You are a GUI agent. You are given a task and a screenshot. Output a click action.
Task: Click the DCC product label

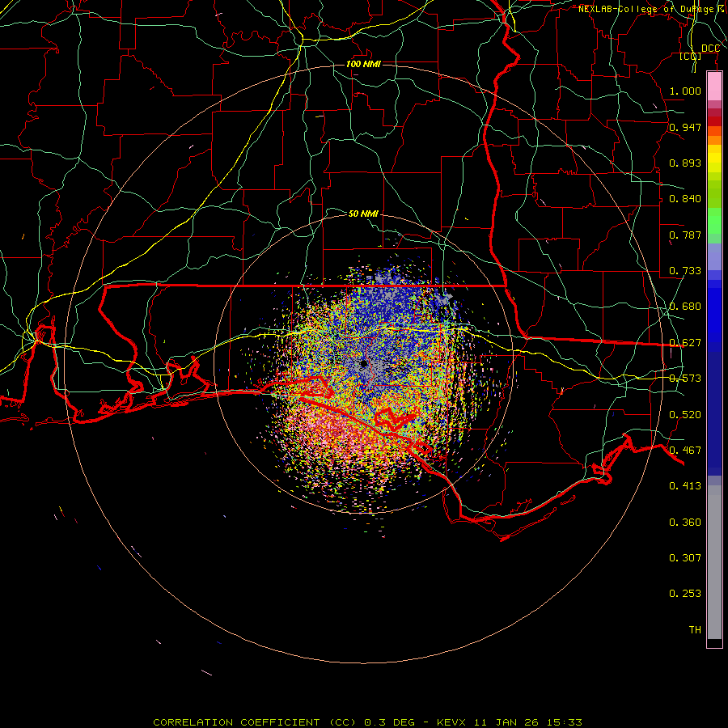(x=710, y=49)
